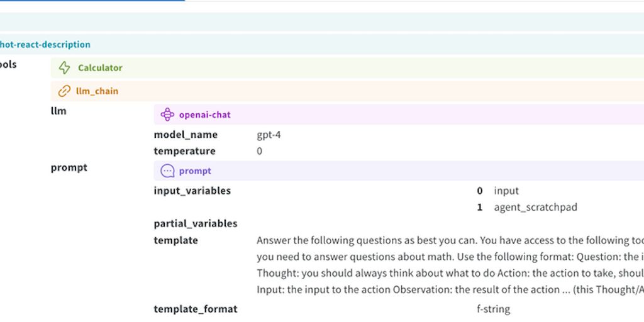Click the 'input' variable value

tap(506, 191)
